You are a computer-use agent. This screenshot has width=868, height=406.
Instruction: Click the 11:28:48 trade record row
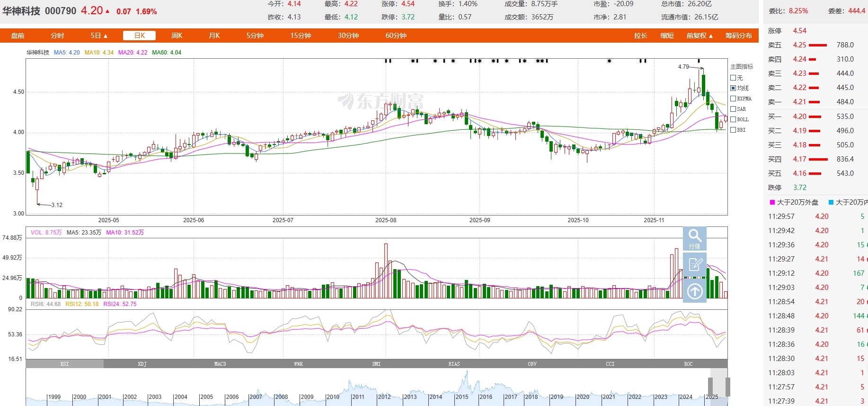pos(816,316)
